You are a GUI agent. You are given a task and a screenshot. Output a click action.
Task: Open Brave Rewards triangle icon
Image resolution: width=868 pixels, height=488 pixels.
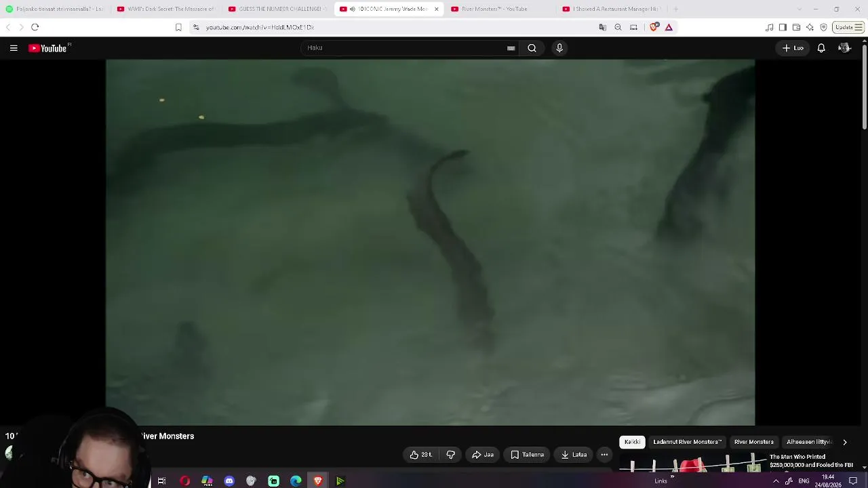(x=669, y=27)
